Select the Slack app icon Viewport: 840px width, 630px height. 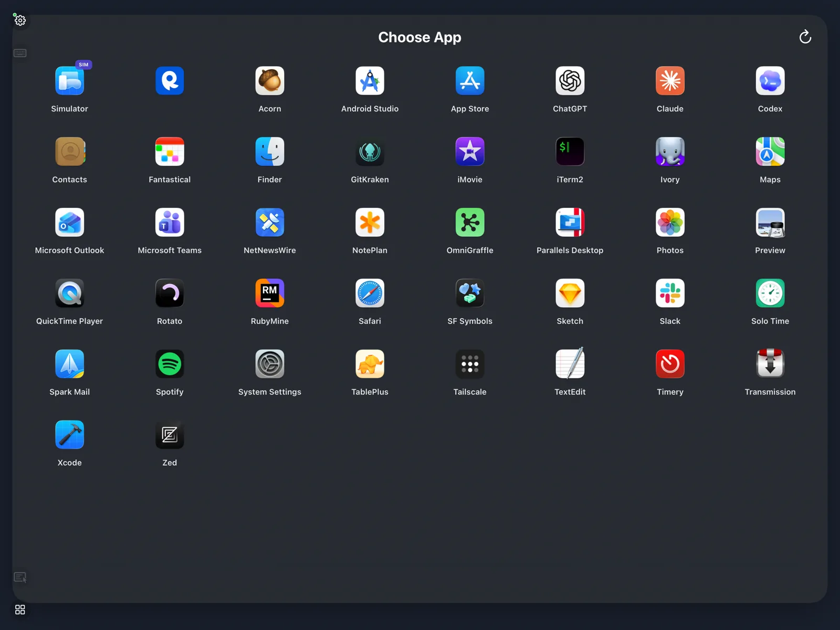[670, 293]
